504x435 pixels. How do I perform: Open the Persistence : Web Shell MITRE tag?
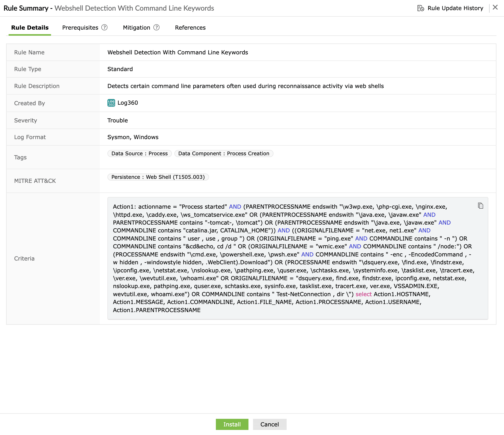pyautogui.click(x=158, y=177)
